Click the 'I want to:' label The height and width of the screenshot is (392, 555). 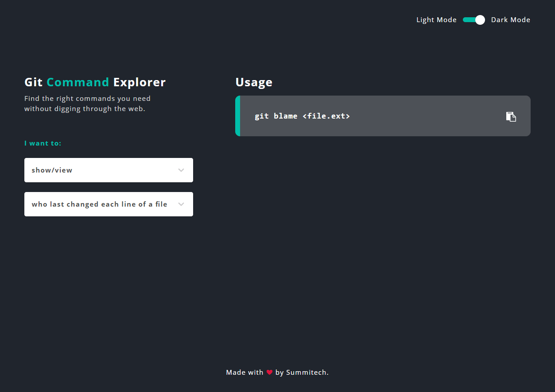point(43,143)
